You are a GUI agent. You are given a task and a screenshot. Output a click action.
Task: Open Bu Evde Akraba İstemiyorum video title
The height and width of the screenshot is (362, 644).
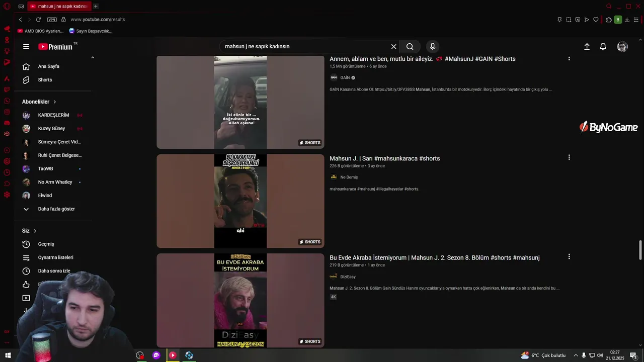click(x=435, y=257)
